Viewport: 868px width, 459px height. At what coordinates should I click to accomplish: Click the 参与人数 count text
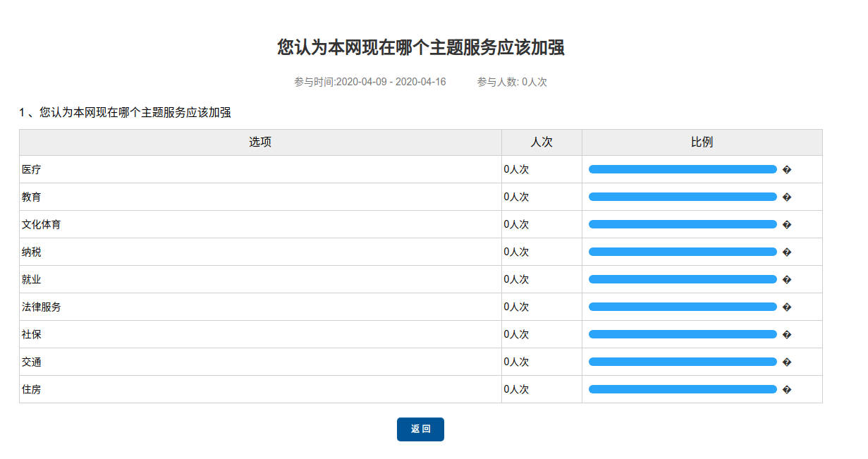pyautogui.click(x=512, y=82)
